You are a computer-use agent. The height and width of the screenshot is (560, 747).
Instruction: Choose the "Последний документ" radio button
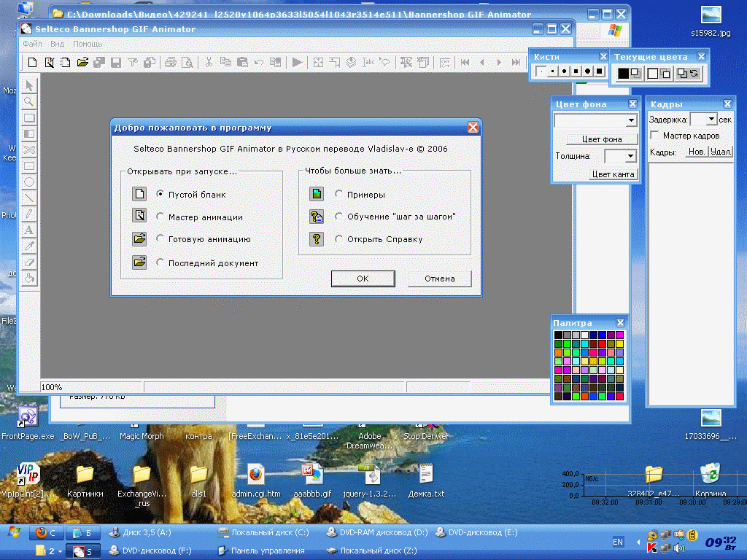(x=160, y=263)
